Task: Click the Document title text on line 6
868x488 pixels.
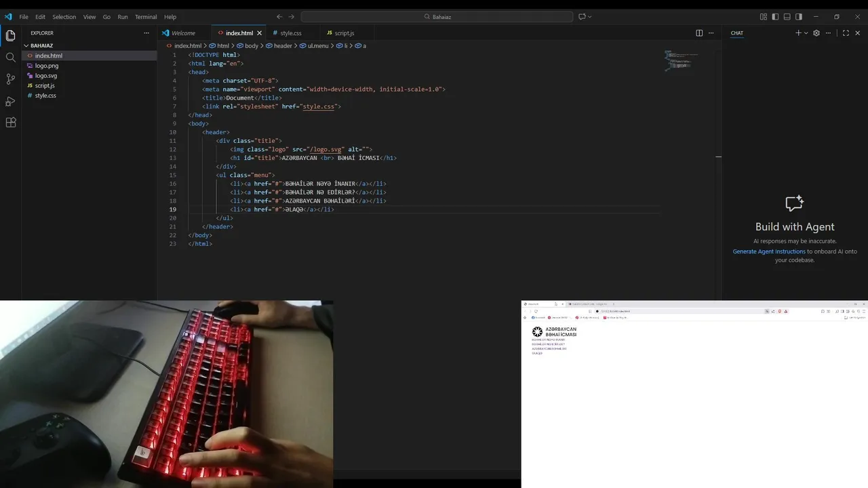Action: coord(240,98)
